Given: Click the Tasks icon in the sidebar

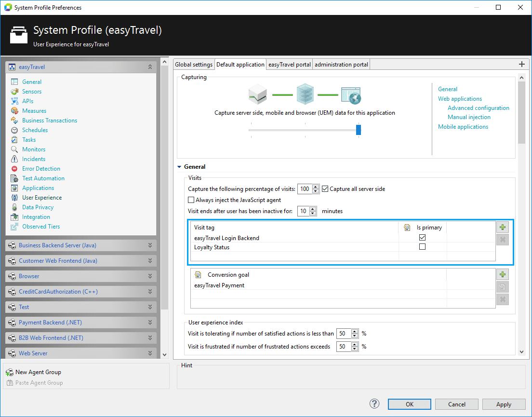Looking at the screenshot, I should [x=14, y=140].
